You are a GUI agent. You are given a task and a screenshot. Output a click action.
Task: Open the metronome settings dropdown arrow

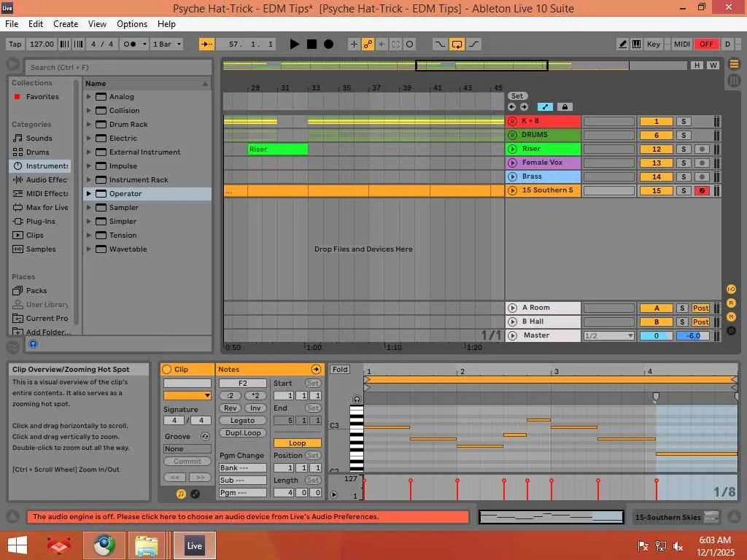[x=144, y=44]
